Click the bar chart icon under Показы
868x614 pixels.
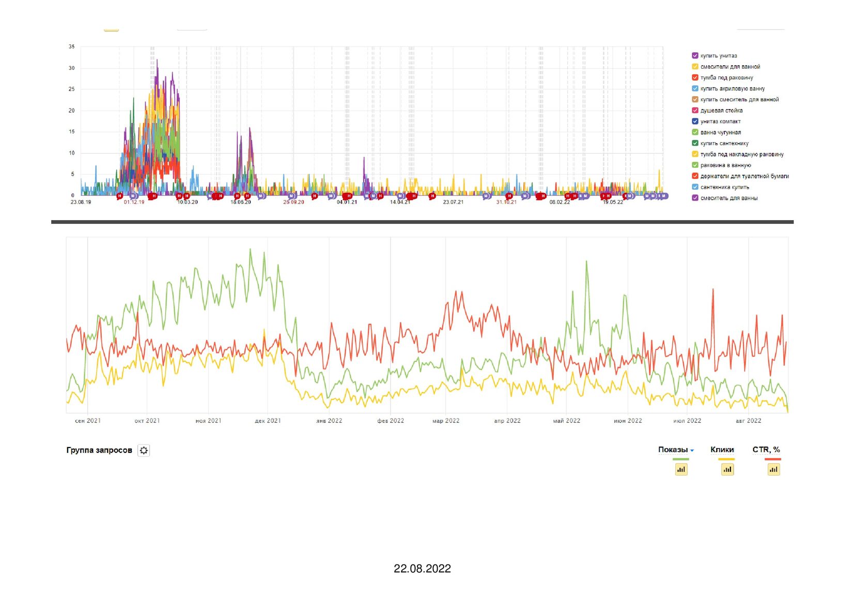click(x=681, y=469)
